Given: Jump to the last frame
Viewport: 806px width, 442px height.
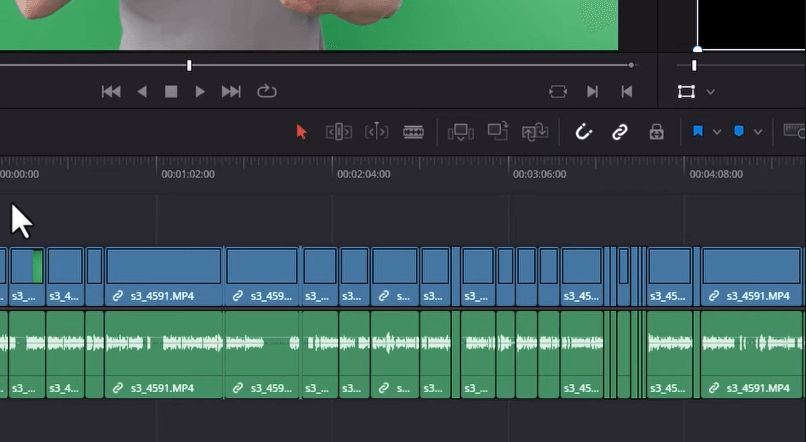Looking at the screenshot, I should (231, 91).
